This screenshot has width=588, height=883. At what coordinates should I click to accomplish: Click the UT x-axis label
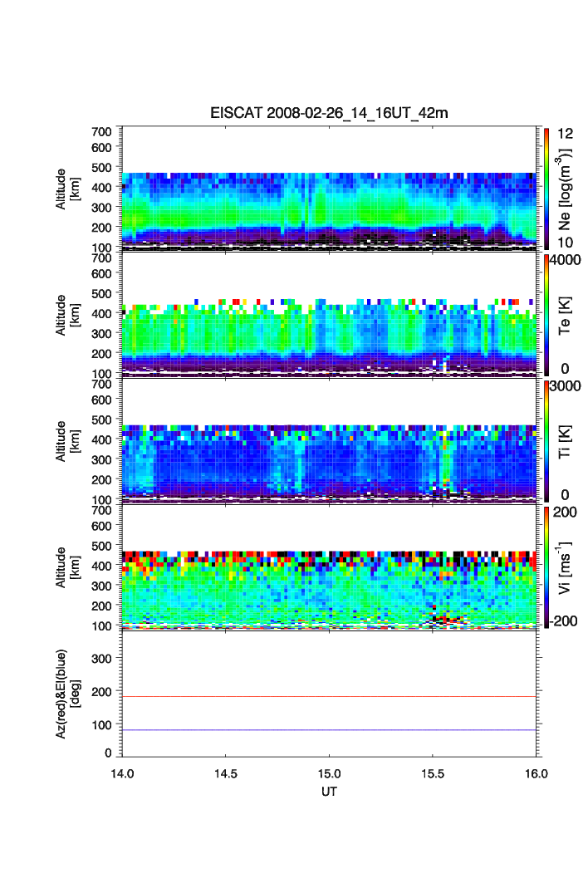(x=329, y=792)
